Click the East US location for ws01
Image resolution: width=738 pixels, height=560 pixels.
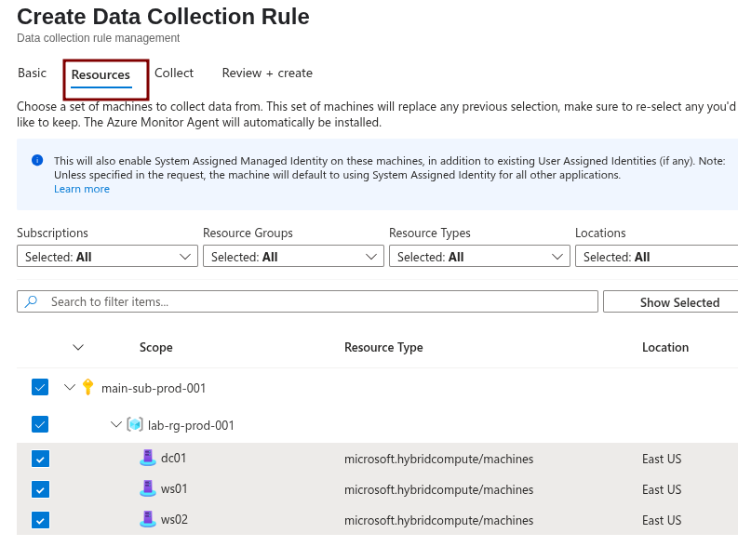tap(662, 490)
